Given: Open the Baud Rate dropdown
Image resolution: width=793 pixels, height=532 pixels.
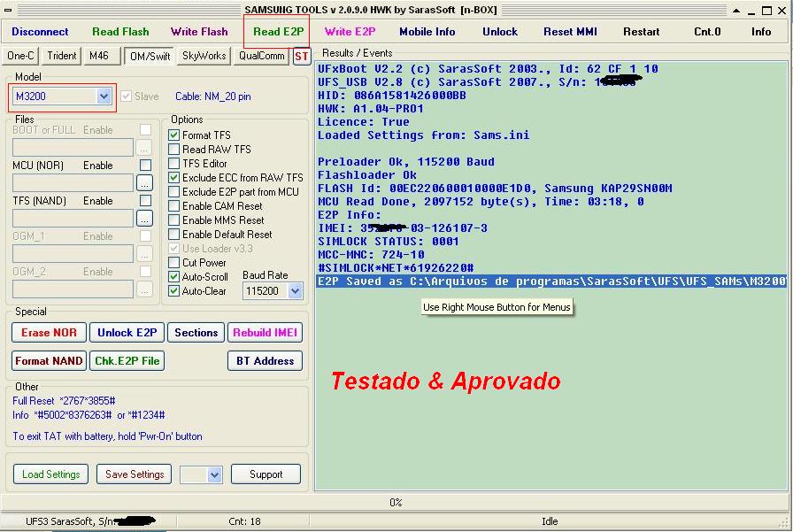Looking at the screenshot, I should pos(273,290).
